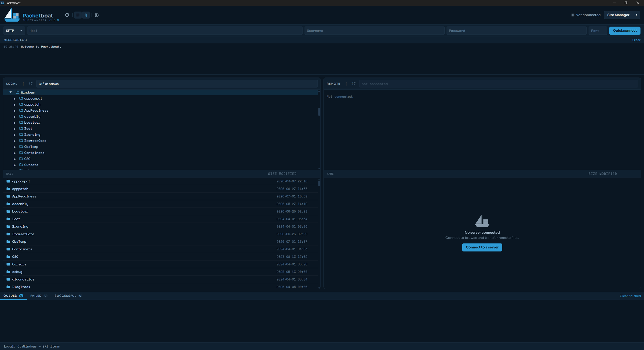Sort remote files by Modified column
Viewport: 644px width, 350px height.
pos(608,174)
